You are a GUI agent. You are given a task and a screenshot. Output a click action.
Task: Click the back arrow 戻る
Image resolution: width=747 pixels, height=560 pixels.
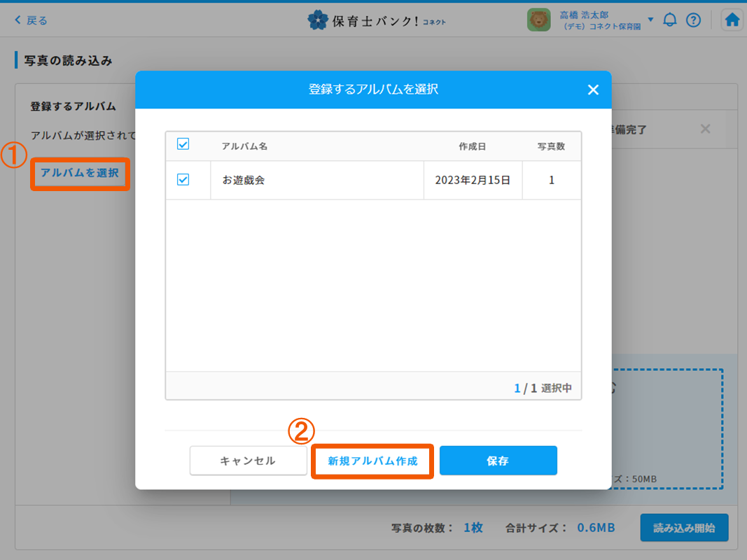coord(32,20)
